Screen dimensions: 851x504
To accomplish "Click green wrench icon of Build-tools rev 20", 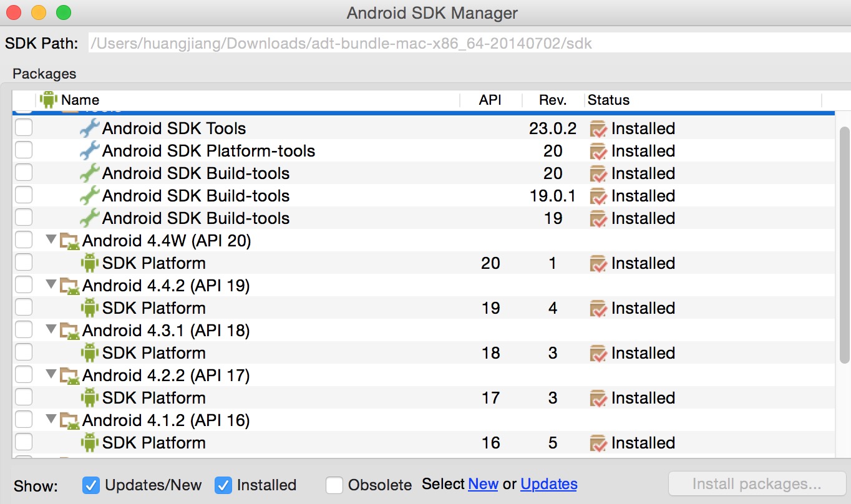I will [x=90, y=173].
